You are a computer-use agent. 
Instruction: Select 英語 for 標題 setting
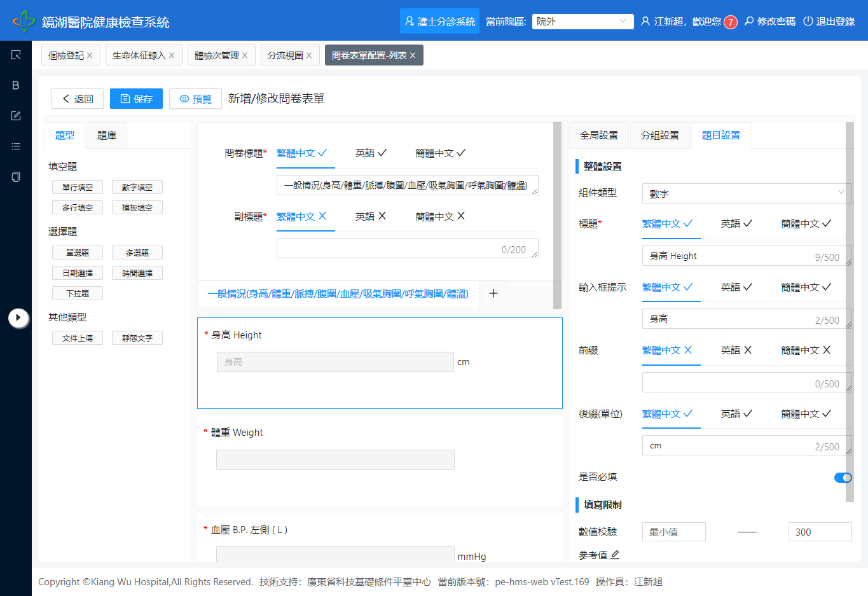pos(736,224)
